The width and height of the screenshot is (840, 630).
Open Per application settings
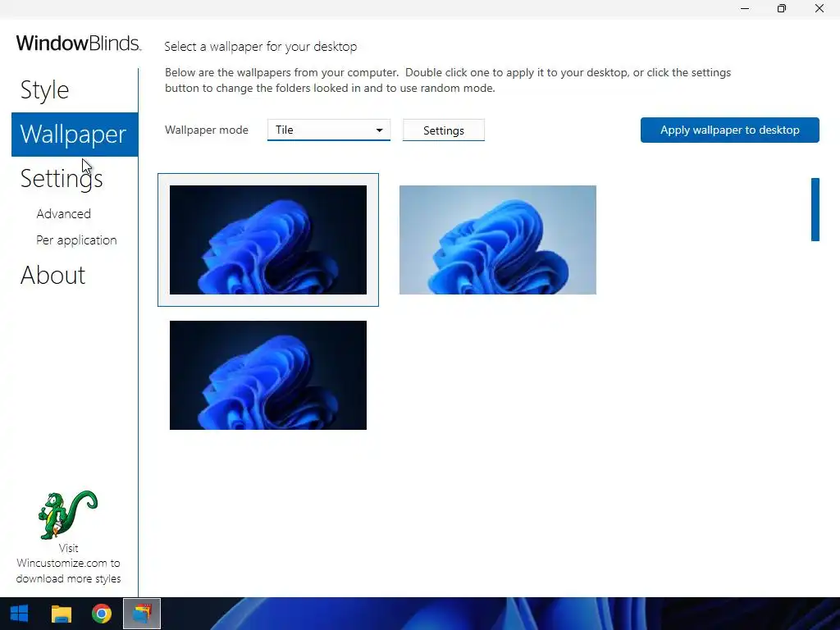click(76, 240)
